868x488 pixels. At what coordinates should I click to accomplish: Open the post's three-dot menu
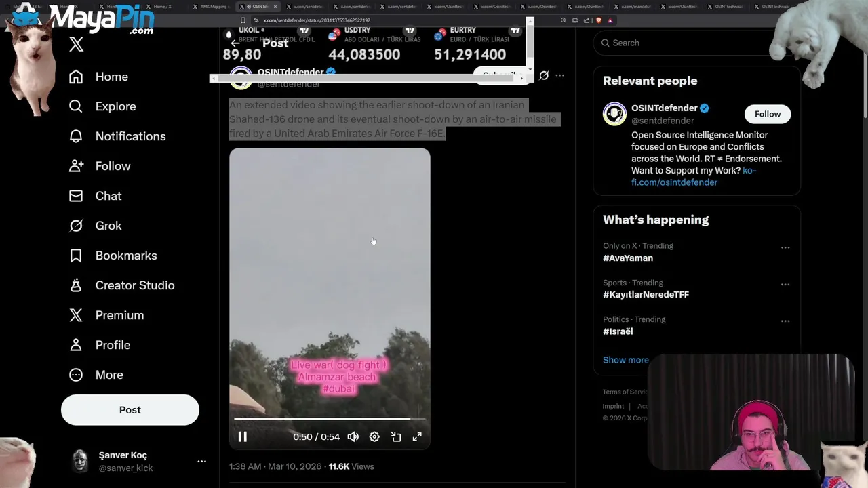click(x=559, y=75)
